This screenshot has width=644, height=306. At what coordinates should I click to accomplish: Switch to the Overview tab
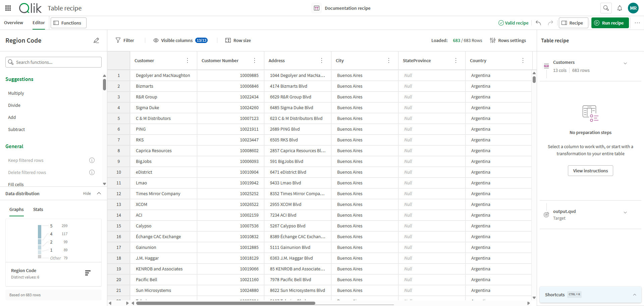click(x=13, y=23)
